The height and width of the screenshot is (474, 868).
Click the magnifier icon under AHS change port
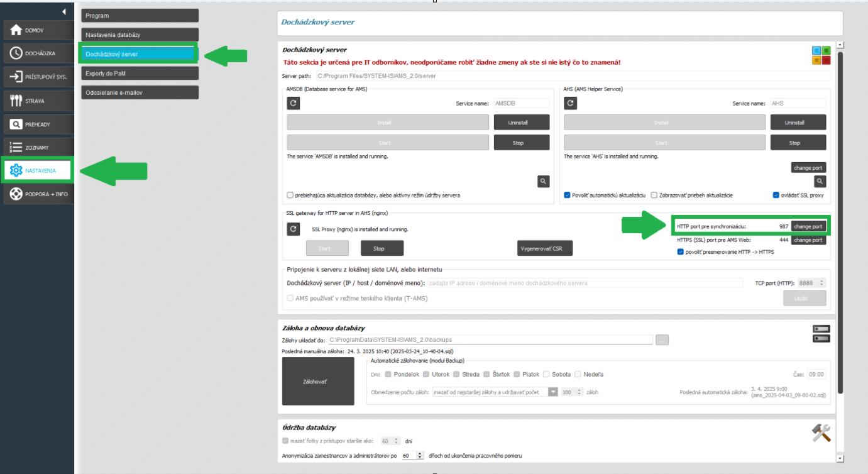click(820, 181)
